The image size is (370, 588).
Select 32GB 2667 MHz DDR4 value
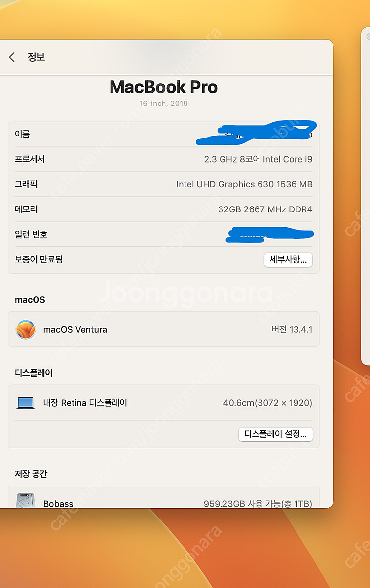(265, 209)
